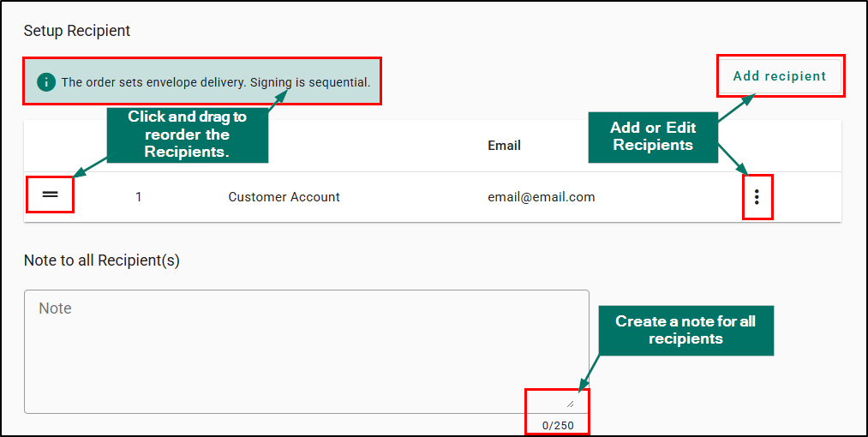868x437 pixels.
Task: Click the email@email.com cell
Action: click(541, 196)
